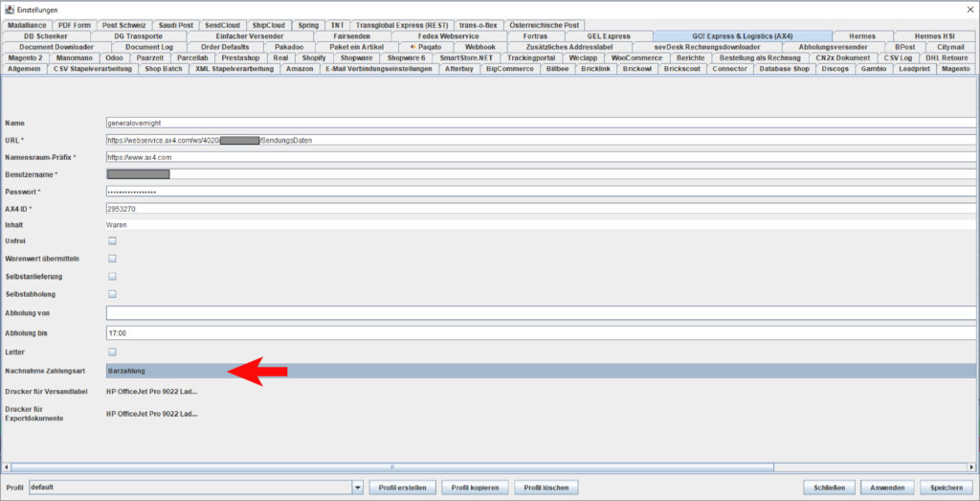This screenshot has width=980, height=501.
Task: Click into the URL input field
Action: 542,140
